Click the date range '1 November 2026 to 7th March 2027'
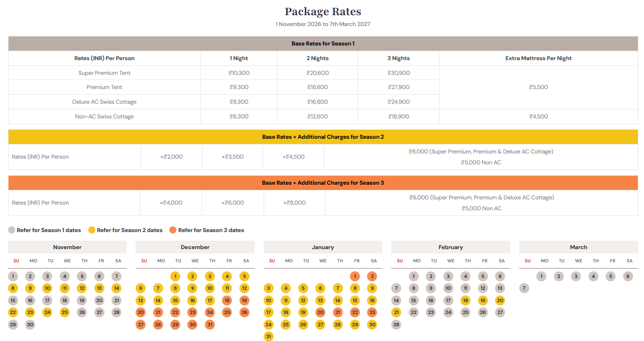Viewport: 644px width, 341px height. pyautogui.click(x=323, y=24)
